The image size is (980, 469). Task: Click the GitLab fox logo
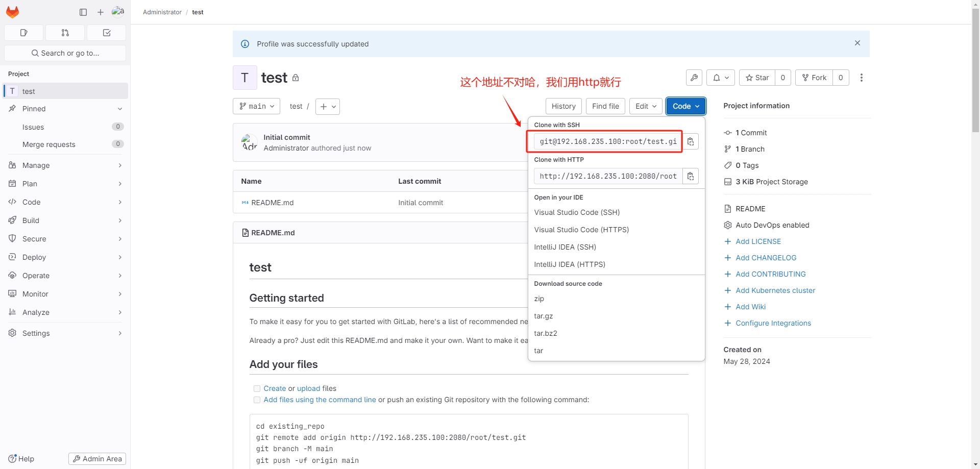[13, 12]
